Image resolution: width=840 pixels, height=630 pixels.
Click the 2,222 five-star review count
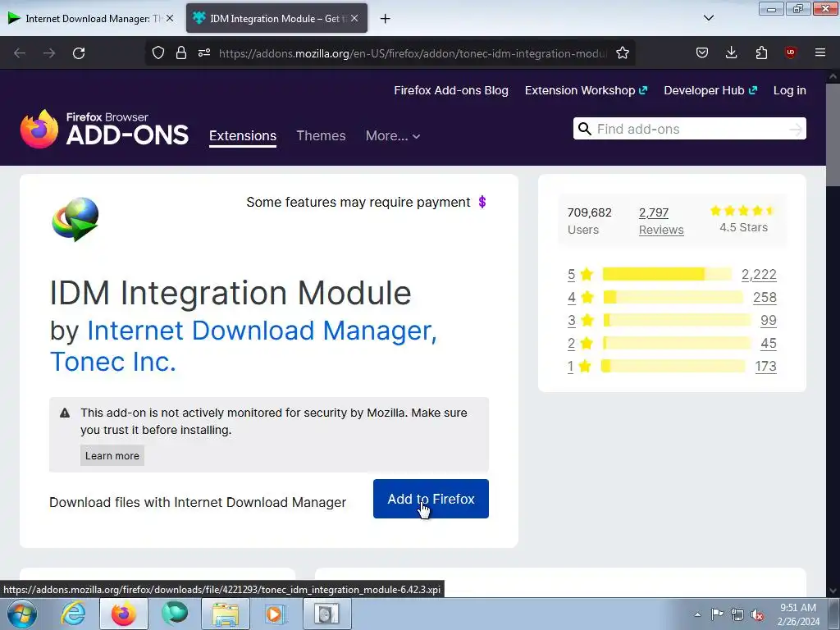[x=759, y=274]
